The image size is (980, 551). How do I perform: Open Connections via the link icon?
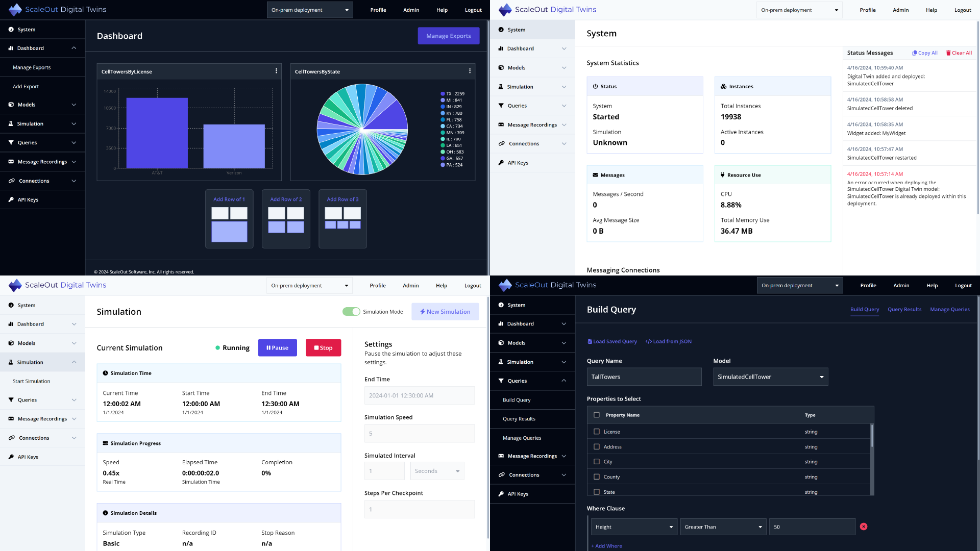point(11,181)
